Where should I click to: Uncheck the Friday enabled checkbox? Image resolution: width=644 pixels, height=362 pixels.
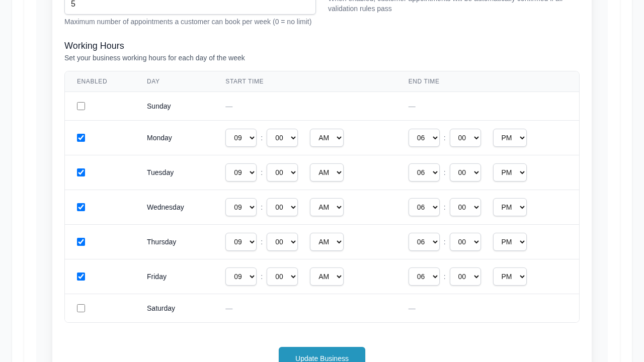point(81,276)
